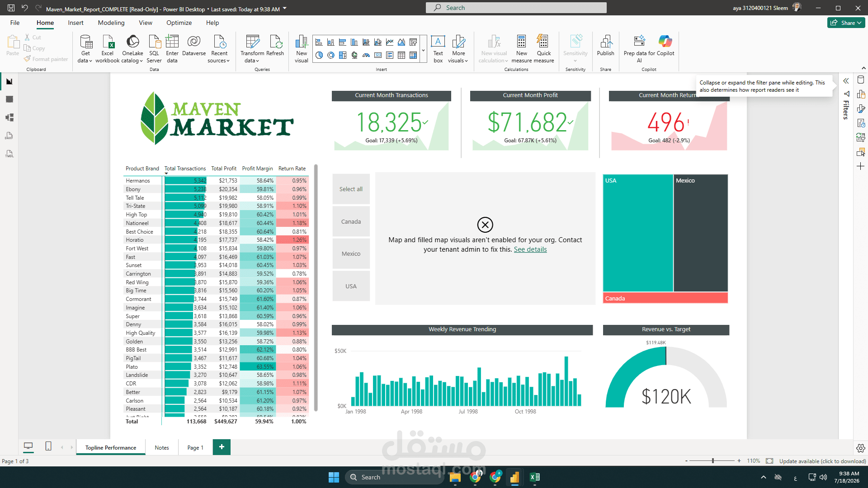Create a New measure
This screenshot has width=868, height=488.
click(521, 49)
